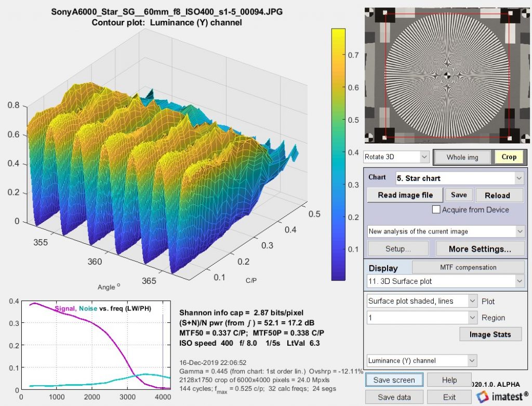Click the Read image file button

click(405, 194)
